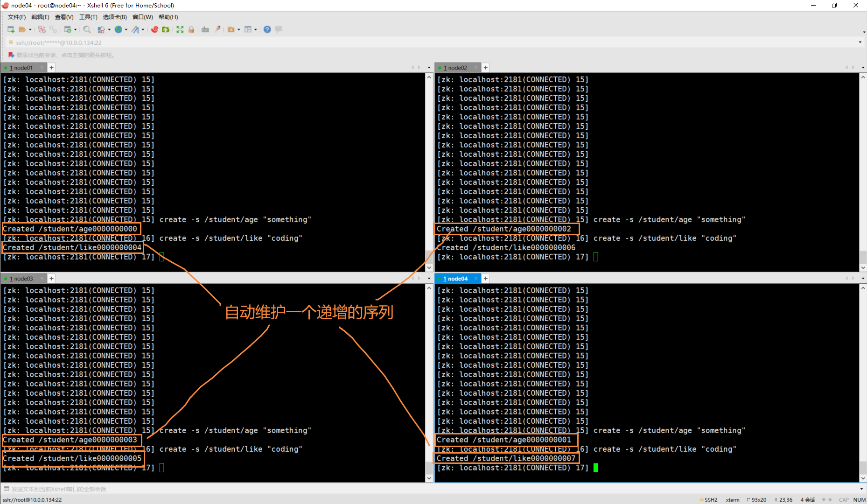Open the address bar history dropdown
The image size is (867, 504).
[860, 42]
